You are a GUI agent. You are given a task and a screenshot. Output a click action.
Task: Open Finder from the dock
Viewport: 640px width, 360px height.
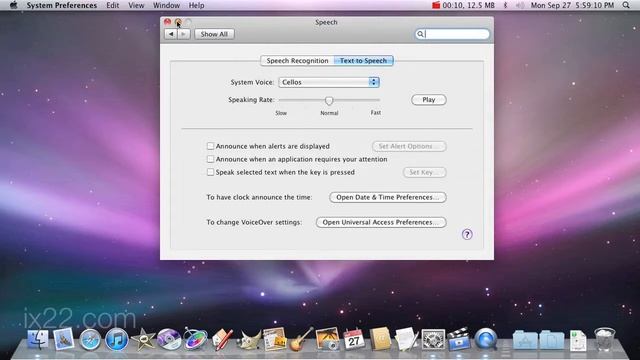click(x=38, y=340)
